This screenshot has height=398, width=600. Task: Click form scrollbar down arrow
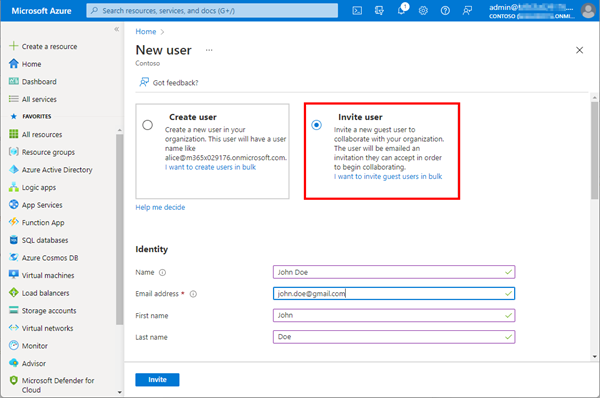595,356
